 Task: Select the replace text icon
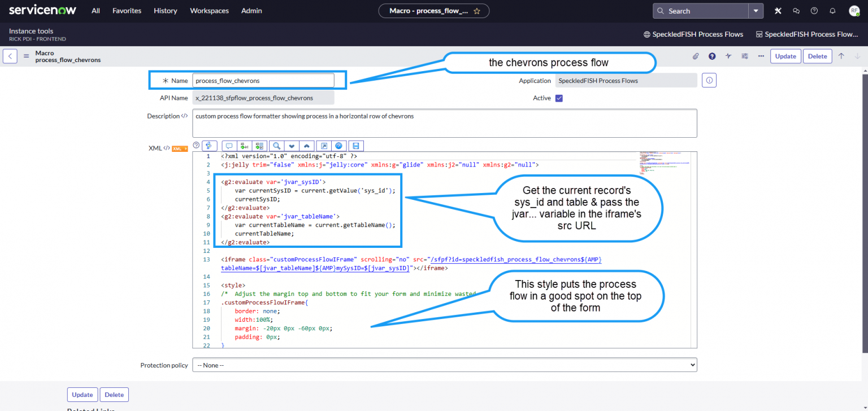tap(244, 146)
